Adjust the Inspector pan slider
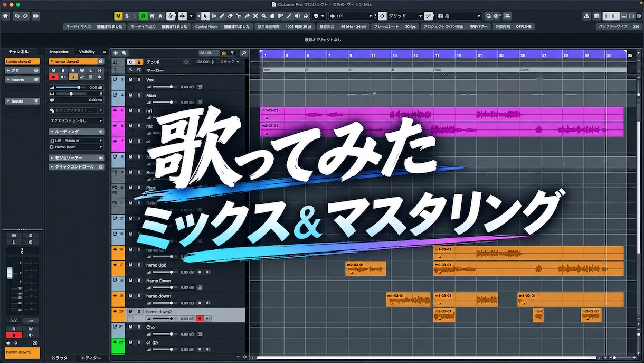Screen dimensions: 644x363 click(71, 94)
